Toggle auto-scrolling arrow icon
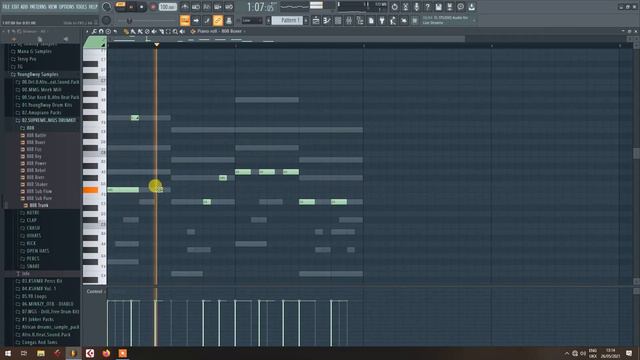640x360 pixels. (196, 20)
